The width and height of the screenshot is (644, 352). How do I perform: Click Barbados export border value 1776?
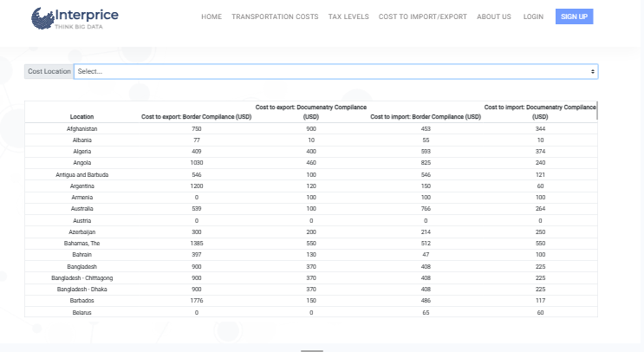[197, 301]
